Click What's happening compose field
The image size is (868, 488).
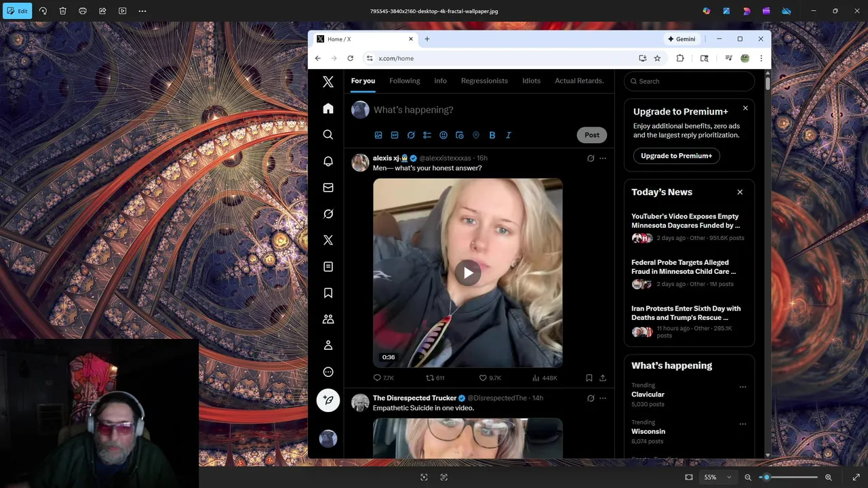pos(488,110)
